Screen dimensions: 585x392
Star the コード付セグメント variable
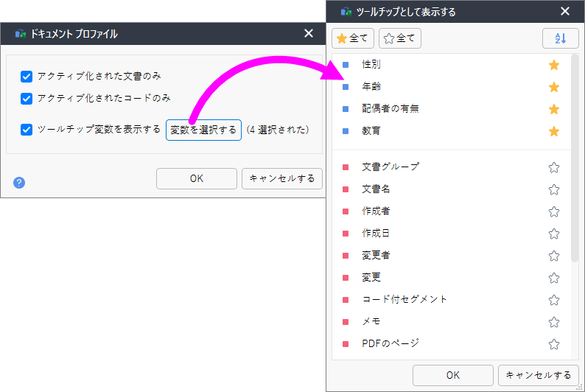click(x=553, y=300)
